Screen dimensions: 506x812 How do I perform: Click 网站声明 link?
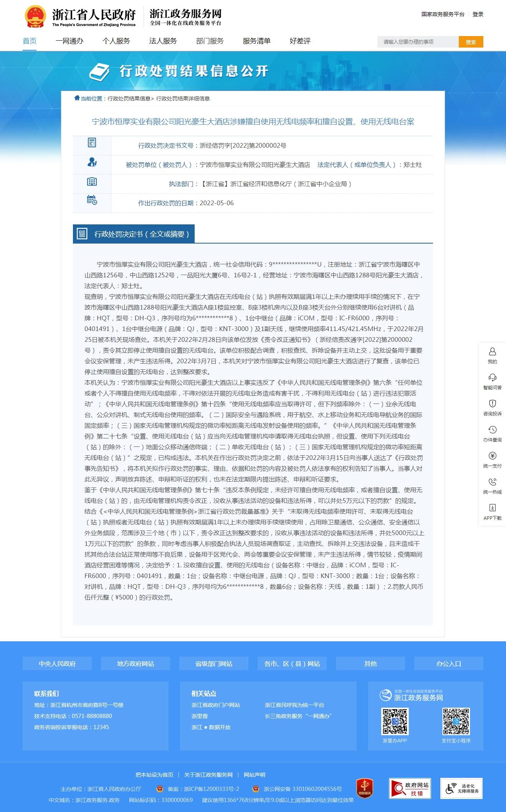[x=255, y=775]
